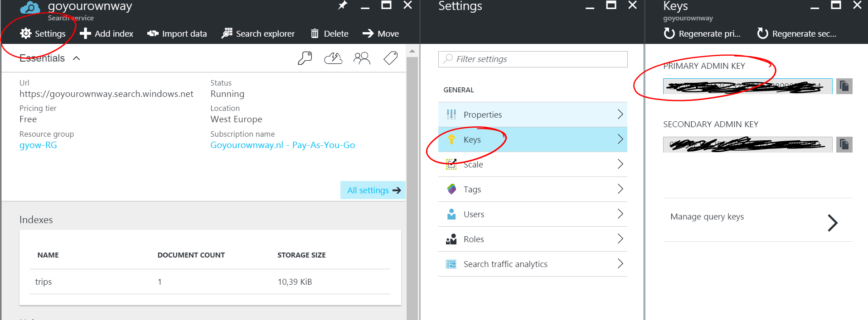Click the Roles people icon

point(451,239)
